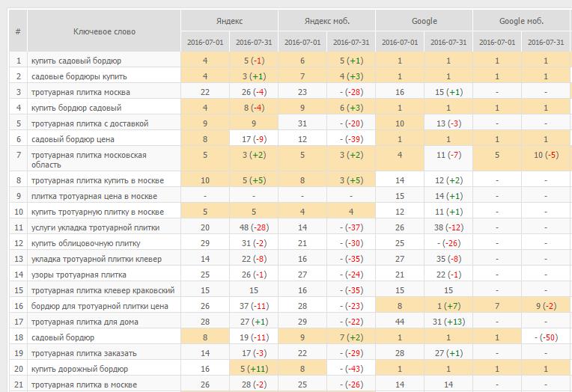
Task: Click the Ключевое слово column header
Action: click(104, 31)
